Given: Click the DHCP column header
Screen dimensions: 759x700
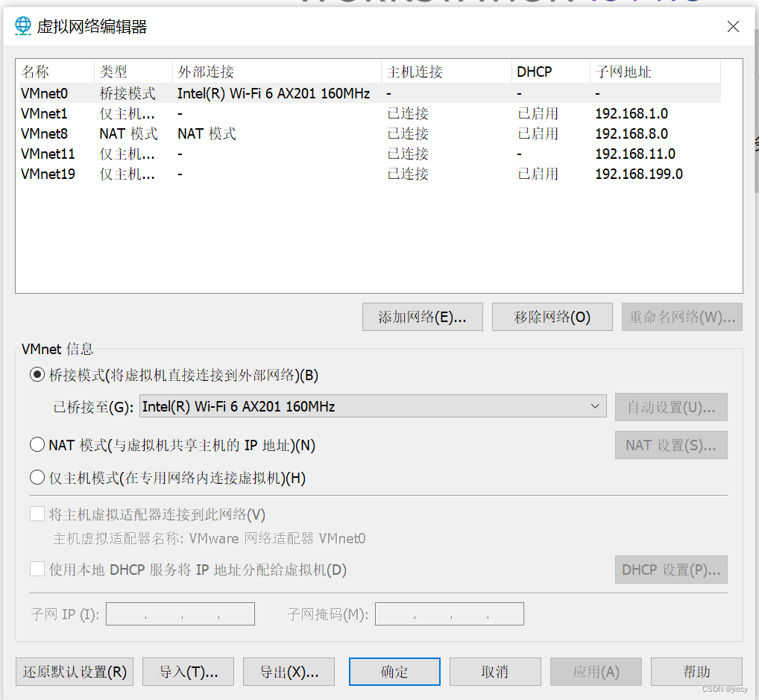Looking at the screenshot, I should 551,72.
